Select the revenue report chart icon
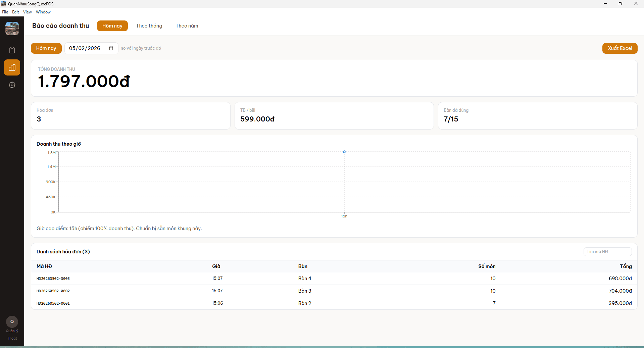 pos(12,67)
